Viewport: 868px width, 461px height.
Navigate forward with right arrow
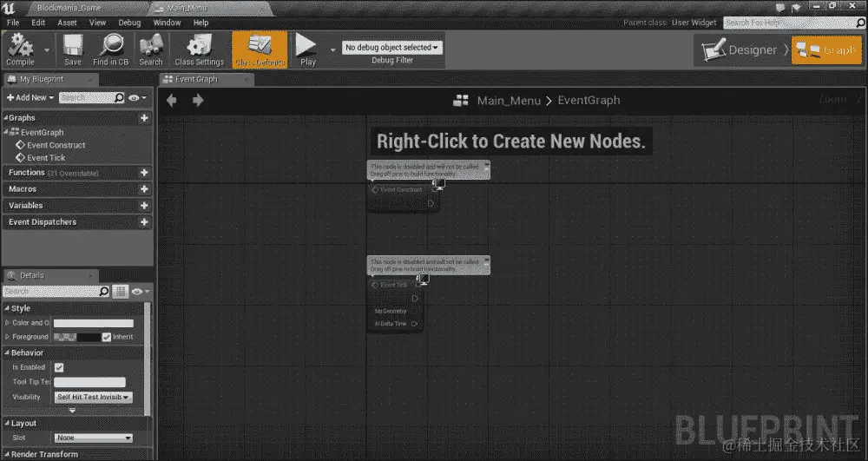tap(198, 100)
